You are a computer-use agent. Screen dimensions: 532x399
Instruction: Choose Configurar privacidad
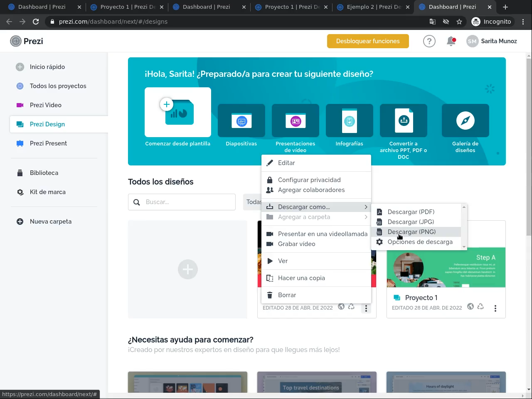coord(316,180)
